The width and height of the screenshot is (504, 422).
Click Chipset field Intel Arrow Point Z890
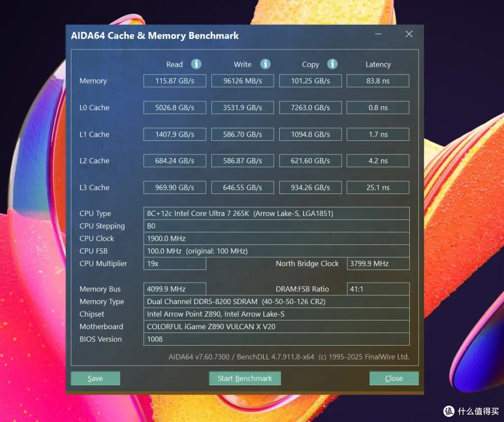tap(276, 314)
